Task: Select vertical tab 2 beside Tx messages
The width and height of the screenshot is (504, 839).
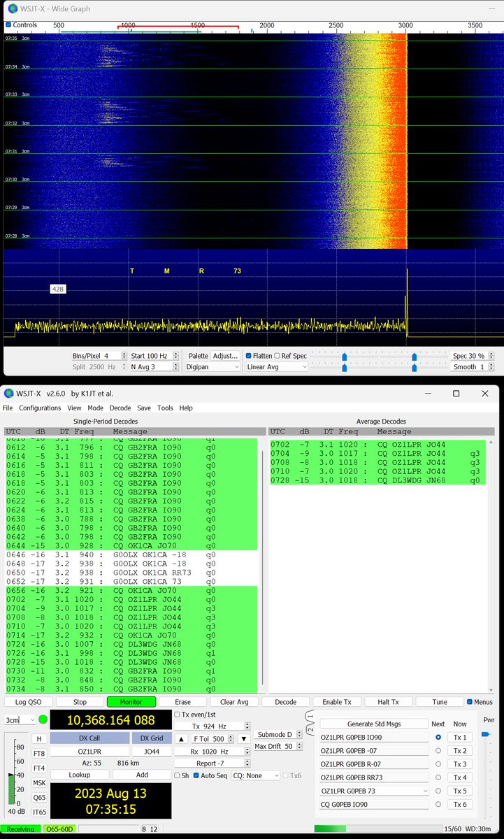Action: 311,730
